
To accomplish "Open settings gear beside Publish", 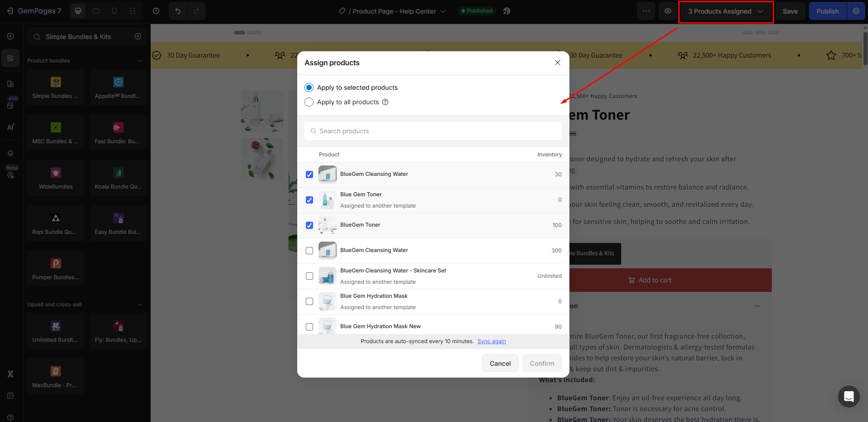I will (856, 11).
